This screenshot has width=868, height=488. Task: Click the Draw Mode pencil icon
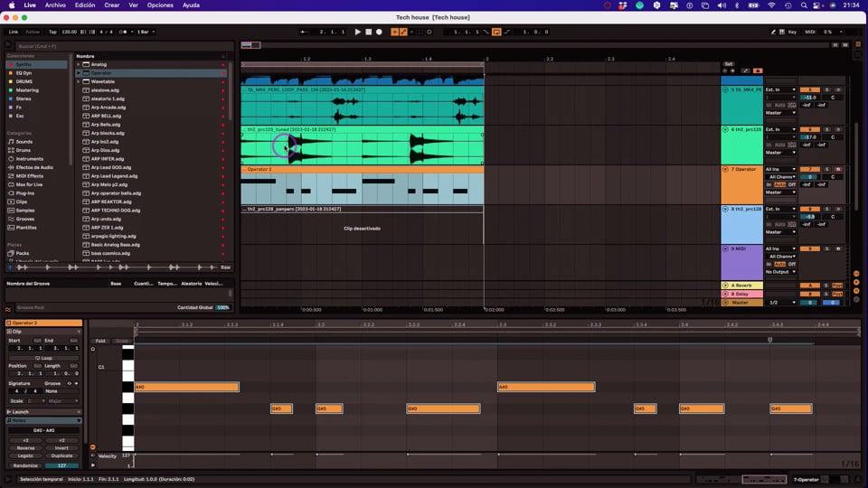point(773,33)
